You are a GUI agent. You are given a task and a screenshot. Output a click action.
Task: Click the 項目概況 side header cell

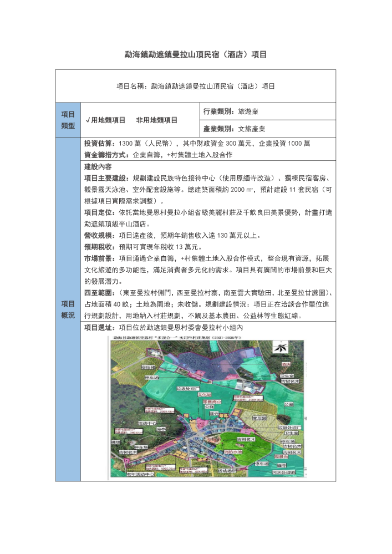tap(68, 309)
